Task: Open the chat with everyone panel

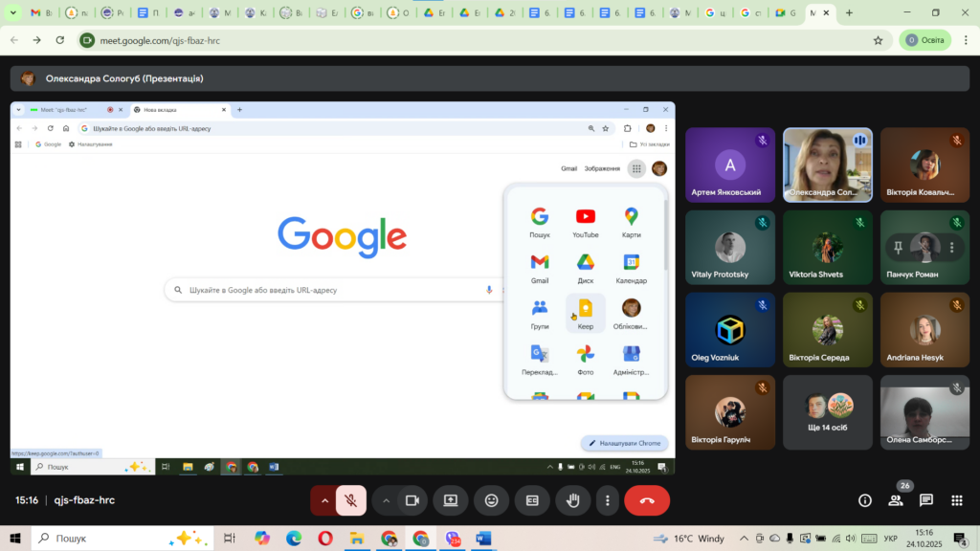Action: (926, 500)
